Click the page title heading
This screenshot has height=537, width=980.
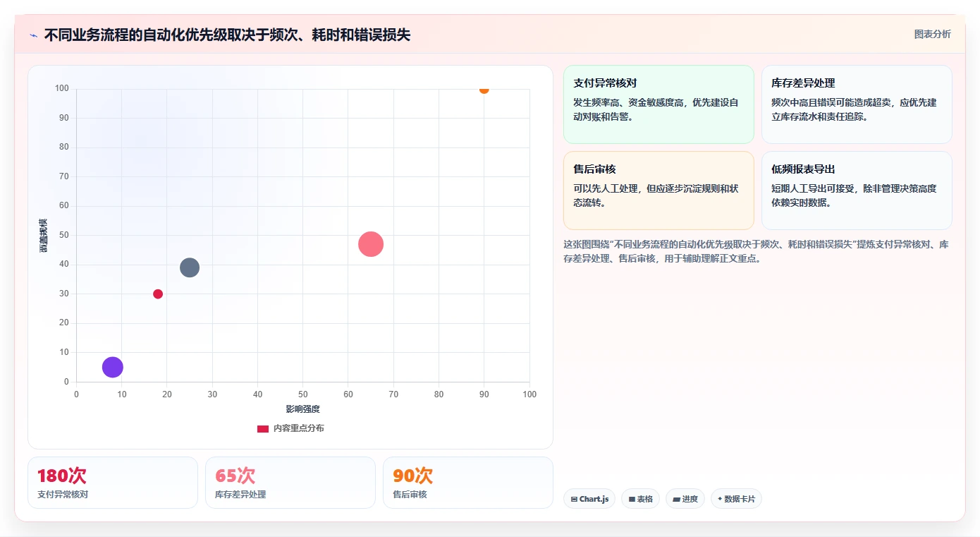(227, 35)
